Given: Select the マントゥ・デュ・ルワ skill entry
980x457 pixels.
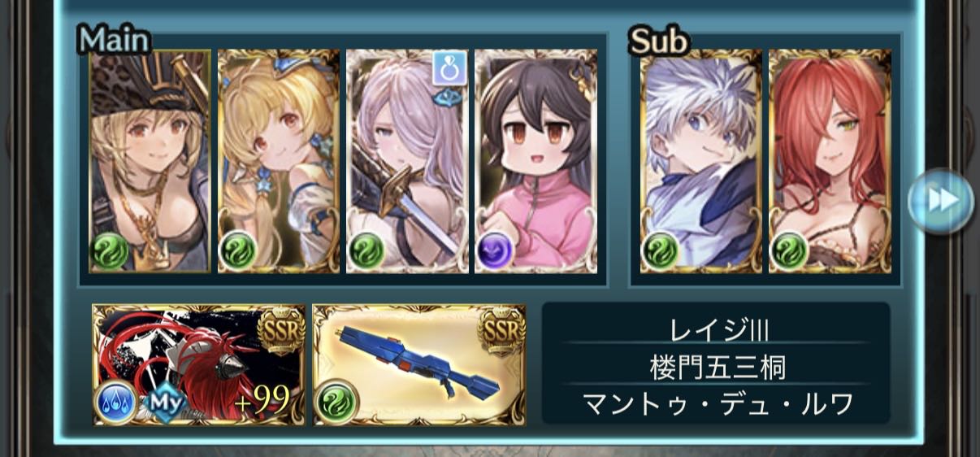Looking at the screenshot, I should point(716,404).
